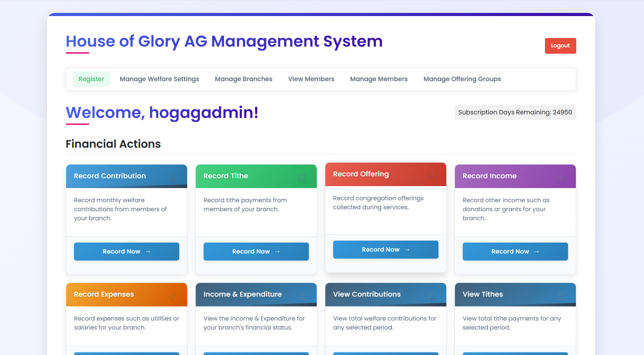Screen dimensions: 644x355
Task: Go to Manage Welfare Settings
Action: click(159, 79)
